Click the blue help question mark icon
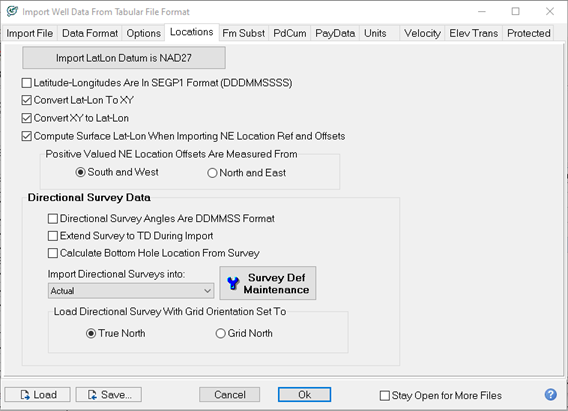This screenshot has height=411, width=568. point(551,394)
